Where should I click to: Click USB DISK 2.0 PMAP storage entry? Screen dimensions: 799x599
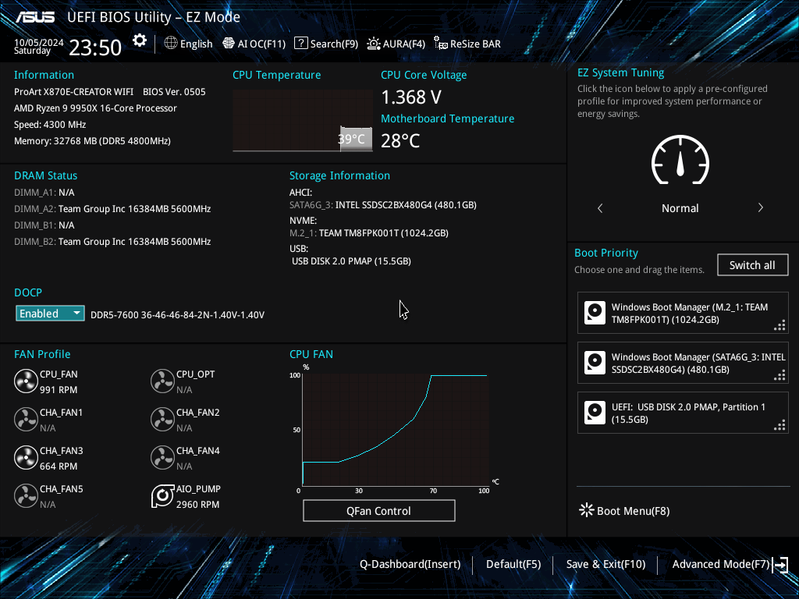click(351, 261)
